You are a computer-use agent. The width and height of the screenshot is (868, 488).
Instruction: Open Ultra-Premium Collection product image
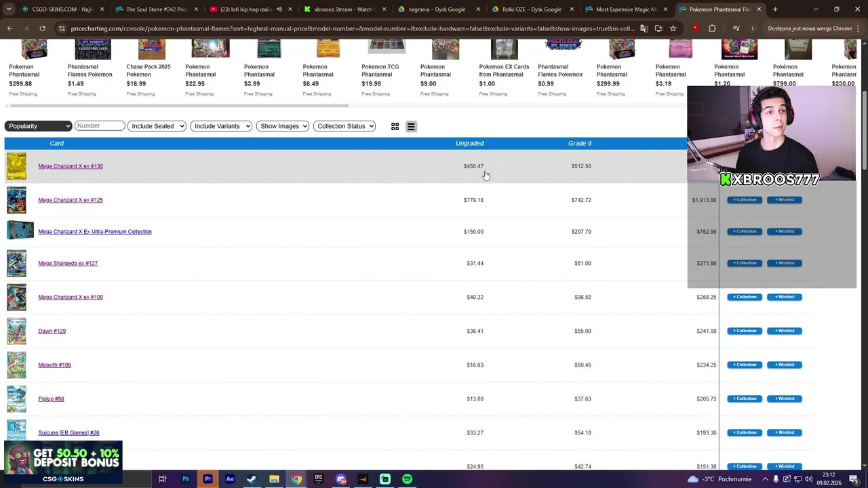[x=20, y=231]
